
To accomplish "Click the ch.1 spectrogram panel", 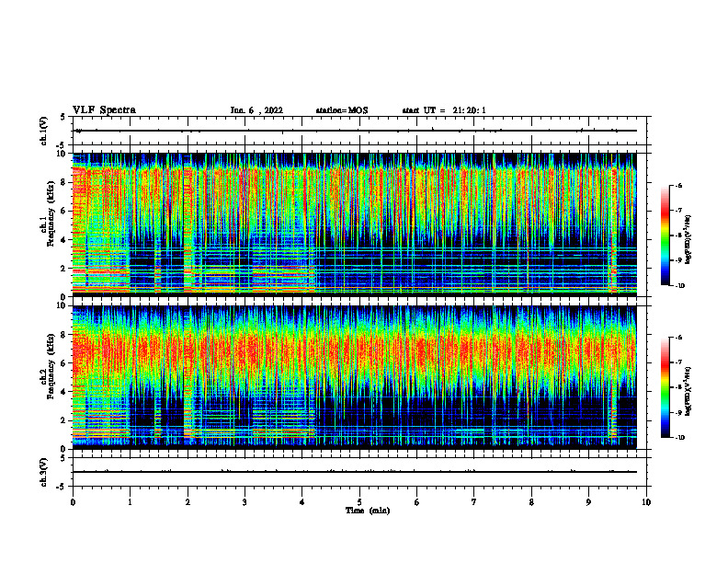I will point(354,224).
